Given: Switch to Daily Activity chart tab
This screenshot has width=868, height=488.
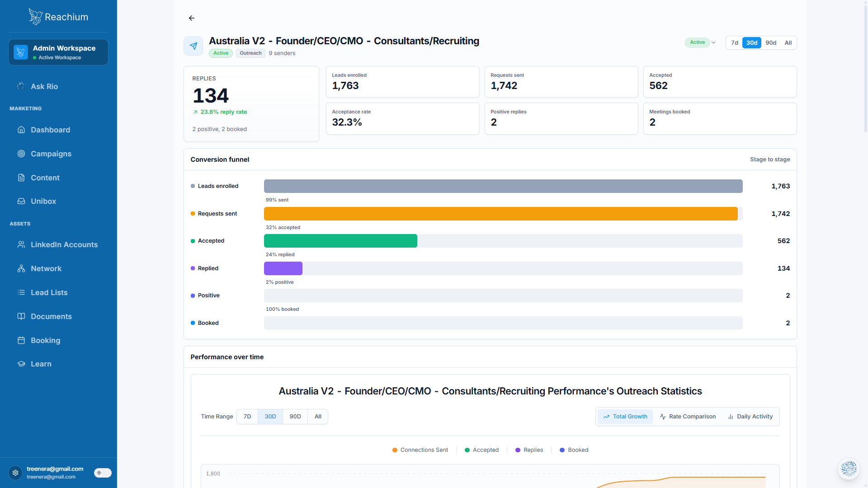Looking at the screenshot, I should 750,417.
